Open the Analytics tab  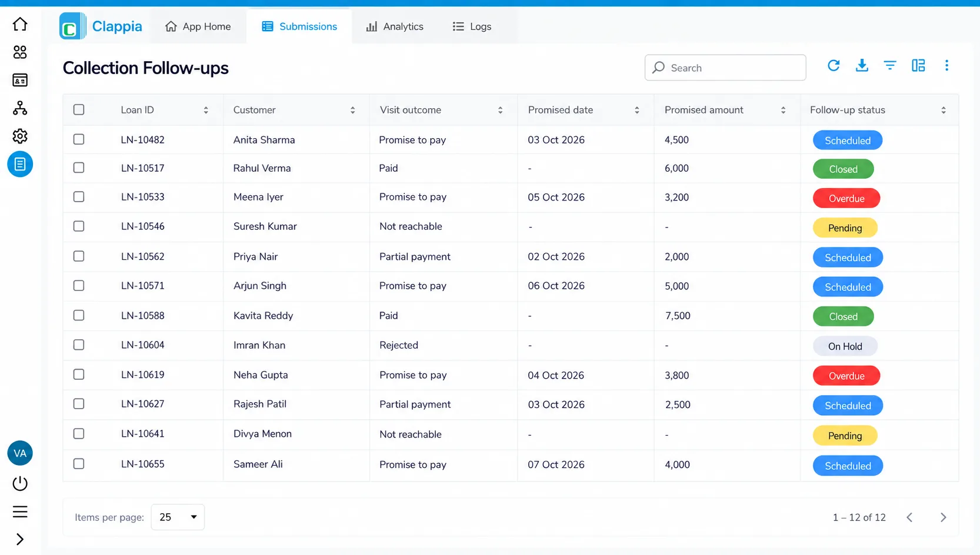coord(395,26)
